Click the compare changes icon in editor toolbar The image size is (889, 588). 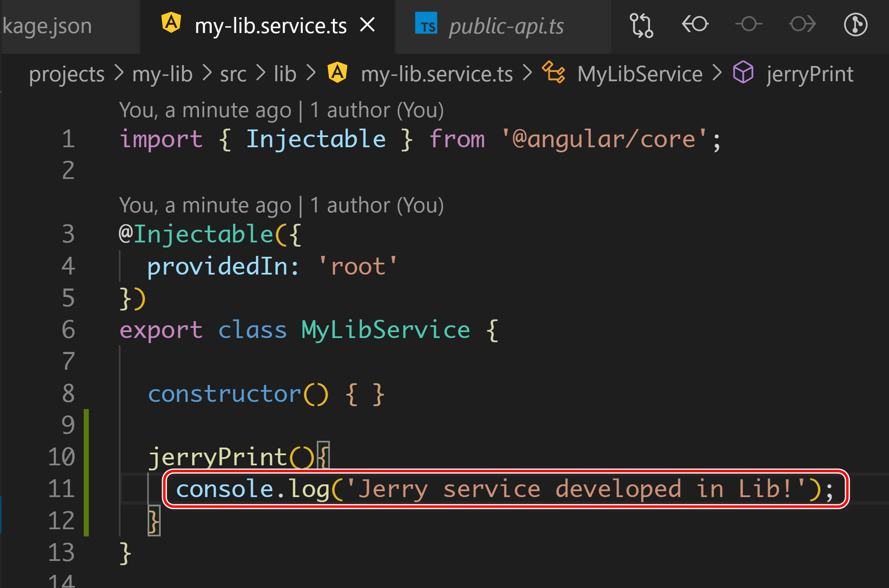(x=641, y=25)
